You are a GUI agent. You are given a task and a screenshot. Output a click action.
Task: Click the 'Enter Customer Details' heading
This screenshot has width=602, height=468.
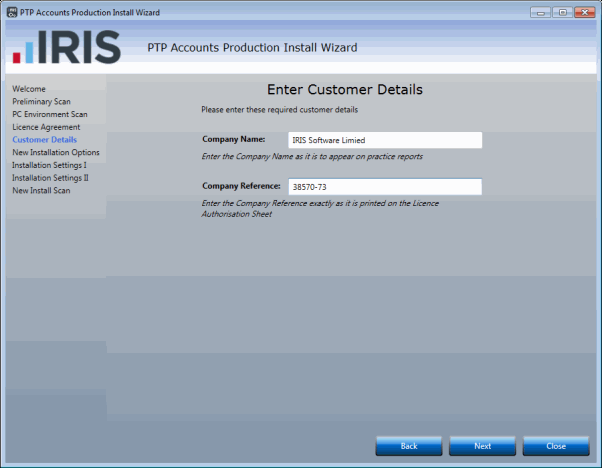[x=345, y=89]
